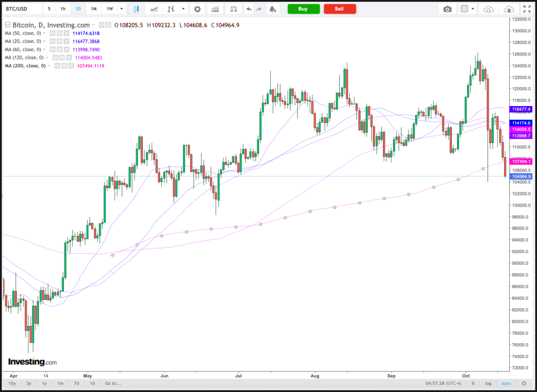
Task: Open the MA (20, close, 0) dropdown
Action: [44, 42]
